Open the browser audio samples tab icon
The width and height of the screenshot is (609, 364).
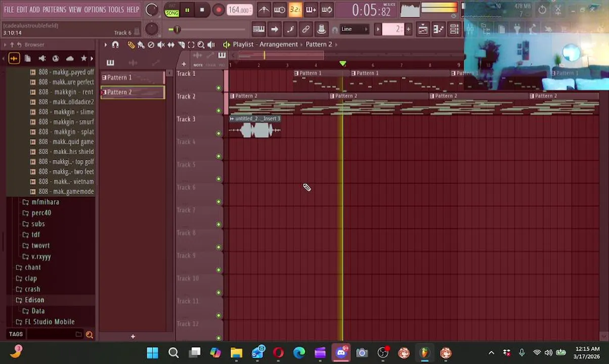14,59
